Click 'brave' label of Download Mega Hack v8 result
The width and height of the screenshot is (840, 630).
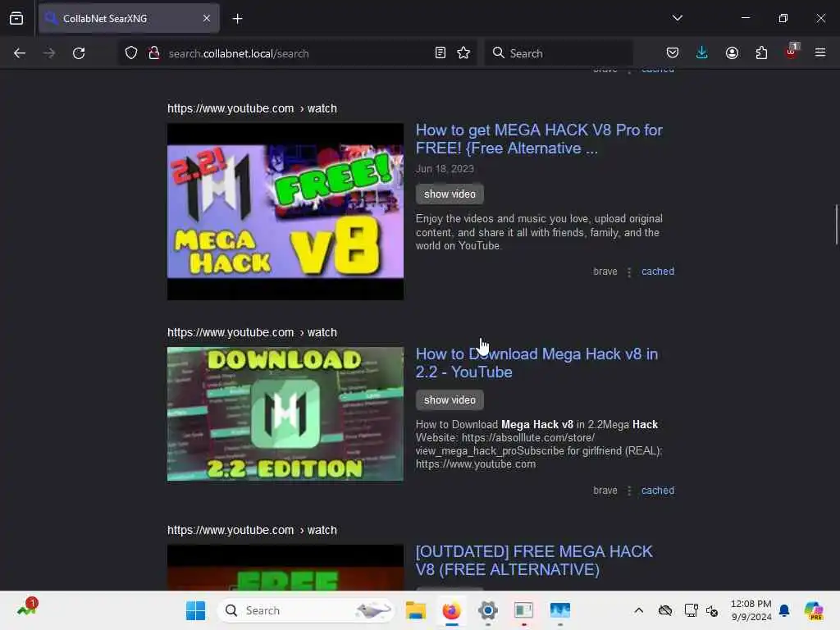click(605, 491)
